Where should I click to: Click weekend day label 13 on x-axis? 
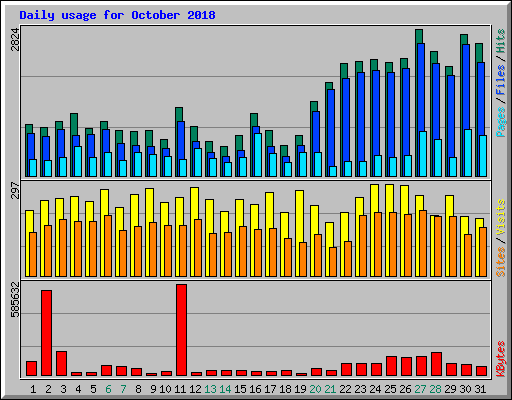(210, 389)
